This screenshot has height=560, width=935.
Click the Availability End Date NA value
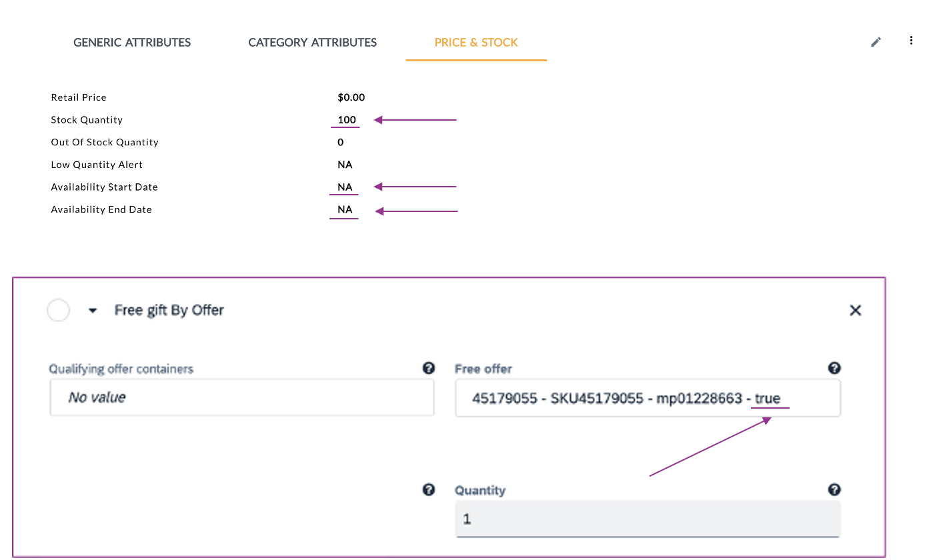pos(345,209)
